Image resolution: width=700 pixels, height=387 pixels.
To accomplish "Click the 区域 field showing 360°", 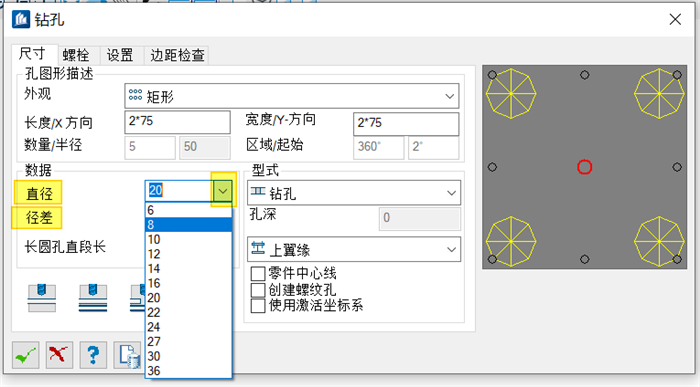I will point(378,147).
